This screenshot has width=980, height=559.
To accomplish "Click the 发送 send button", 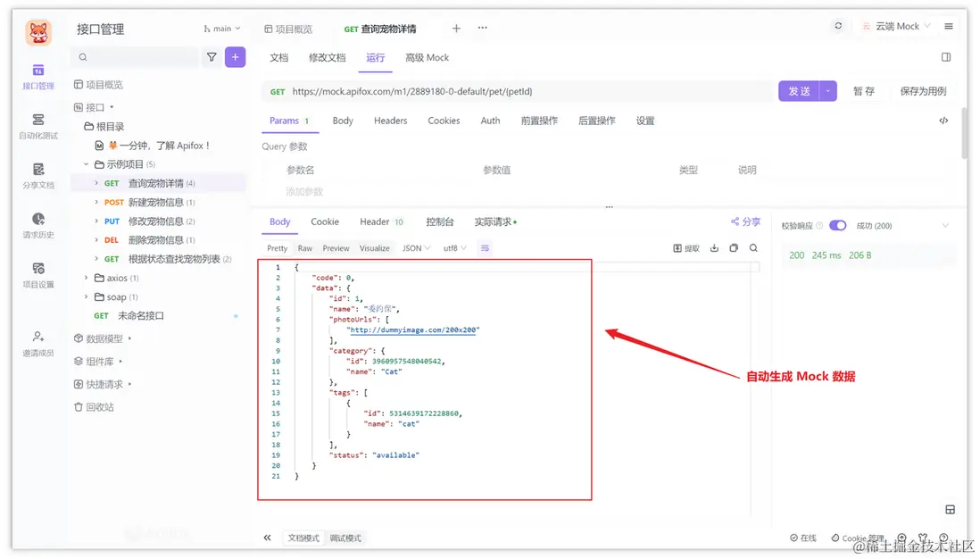I will pyautogui.click(x=799, y=91).
